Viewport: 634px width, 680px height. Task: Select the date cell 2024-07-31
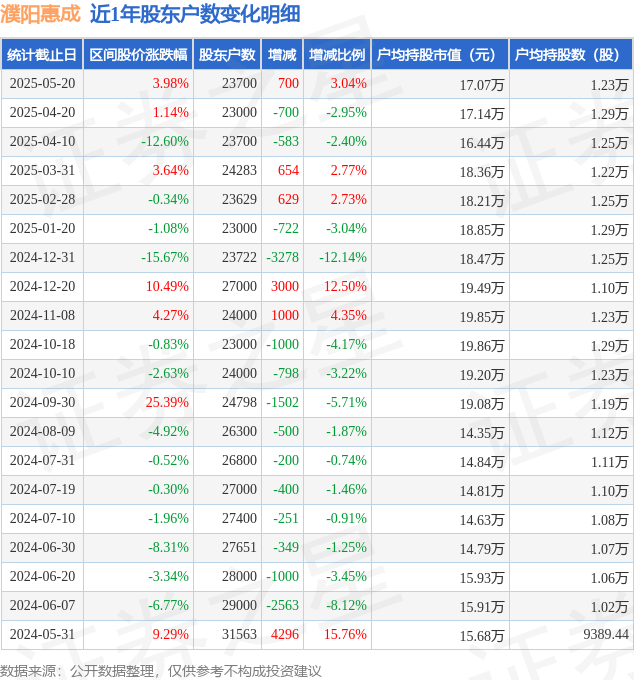(x=42, y=460)
